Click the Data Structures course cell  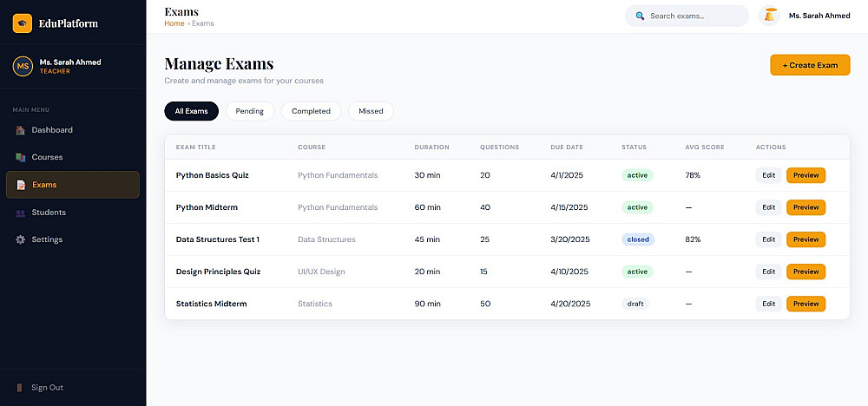pyautogui.click(x=326, y=239)
